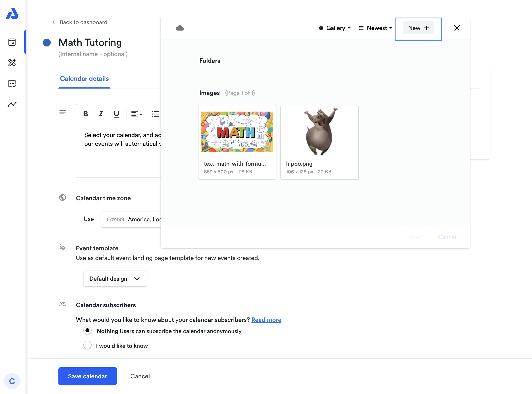Click the cloud icon in the image dialog
The image size is (532, 394).
[x=180, y=28]
